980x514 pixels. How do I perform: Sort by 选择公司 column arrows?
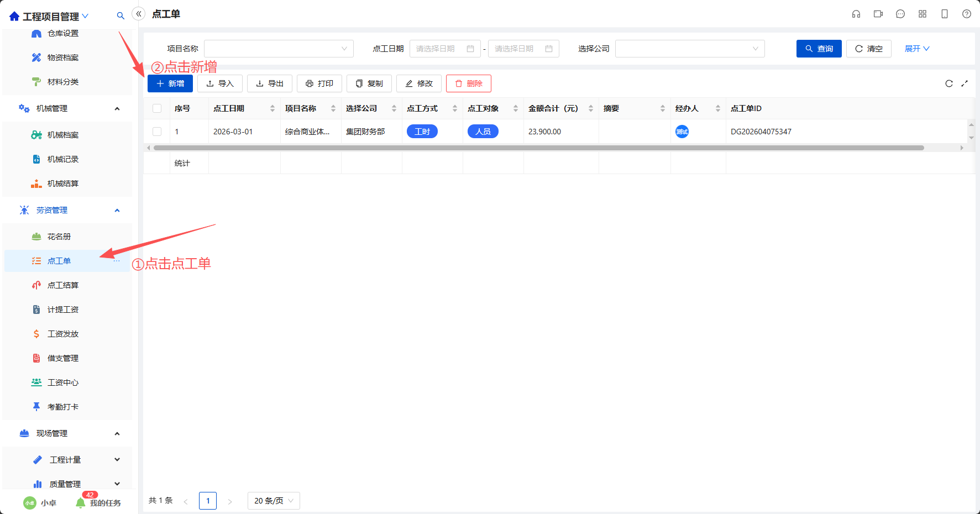pyautogui.click(x=394, y=108)
